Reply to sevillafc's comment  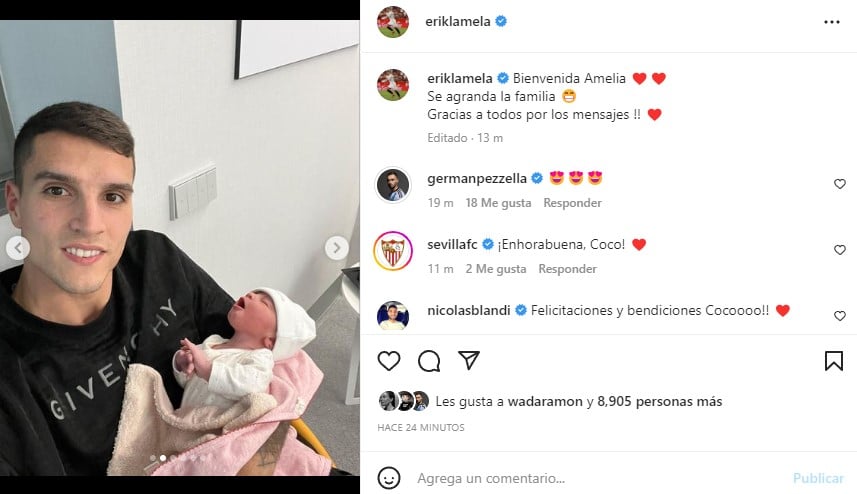(x=567, y=269)
